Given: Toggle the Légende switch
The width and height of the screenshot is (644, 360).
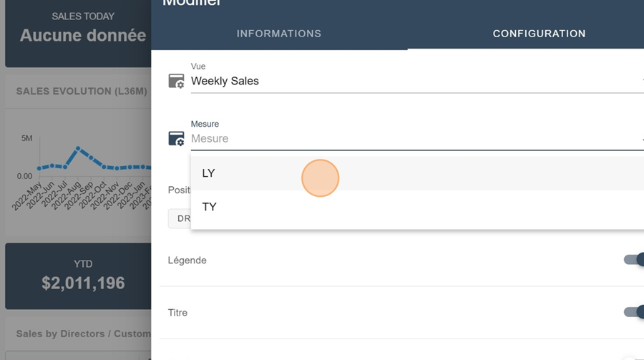Looking at the screenshot, I should coord(634,260).
